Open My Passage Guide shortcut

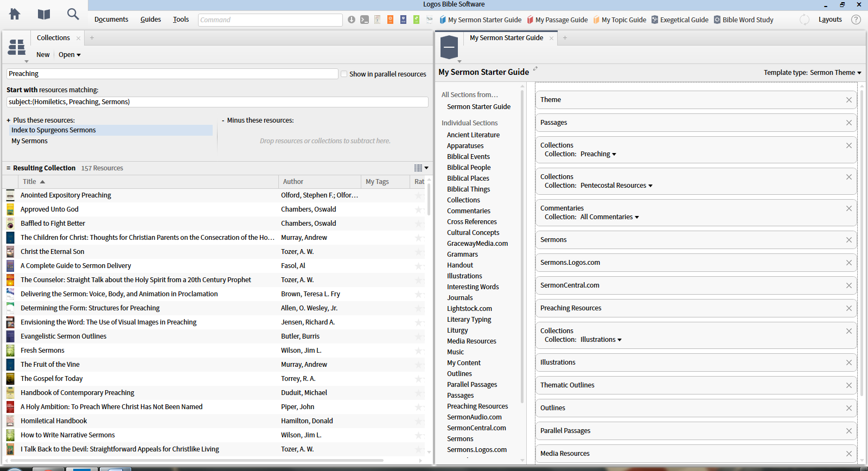click(557, 20)
